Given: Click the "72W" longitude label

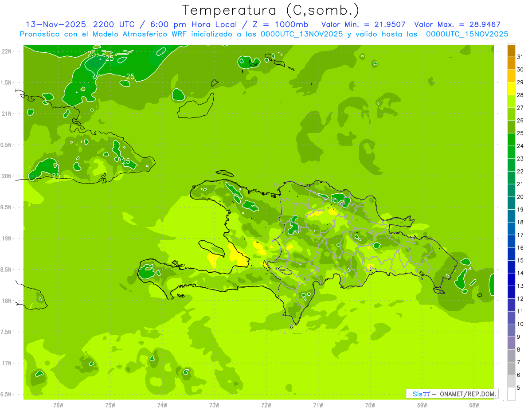Looking at the screenshot, I should pyautogui.click(x=266, y=405).
